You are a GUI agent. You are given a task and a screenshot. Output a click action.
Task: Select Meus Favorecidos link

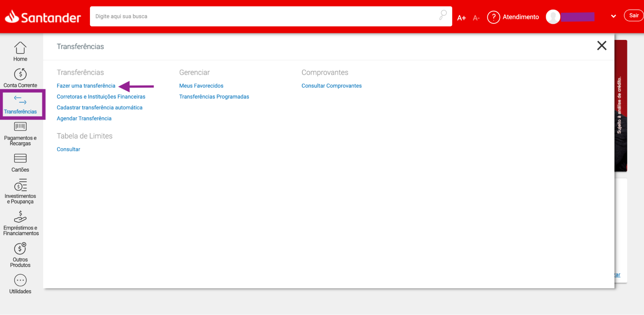201,86
